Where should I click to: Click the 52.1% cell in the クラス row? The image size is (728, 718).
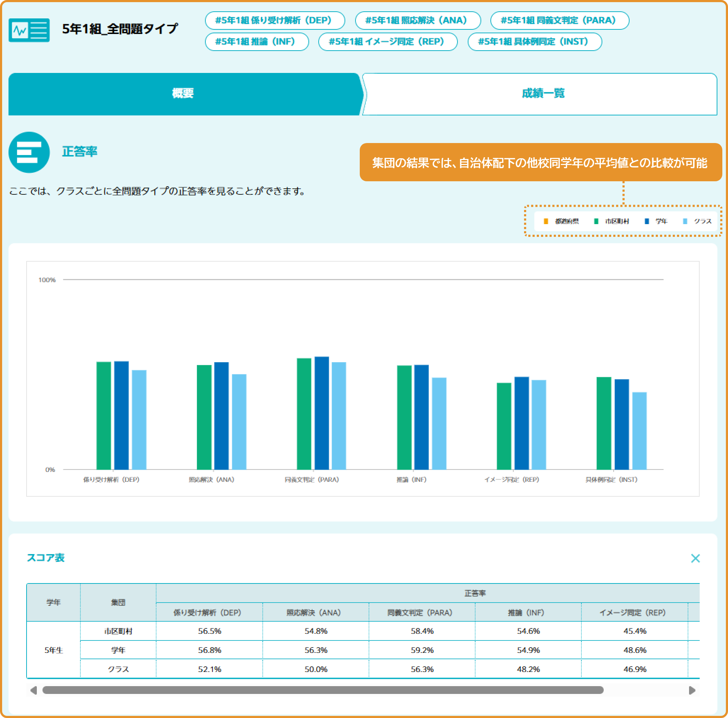click(x=209, y=669)
